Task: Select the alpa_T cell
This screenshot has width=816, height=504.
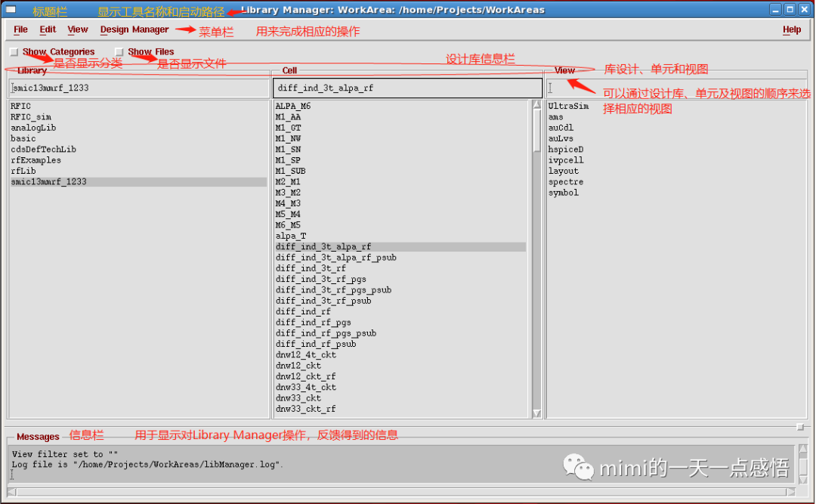Action: pyautogui.click(x=291, y=236)
